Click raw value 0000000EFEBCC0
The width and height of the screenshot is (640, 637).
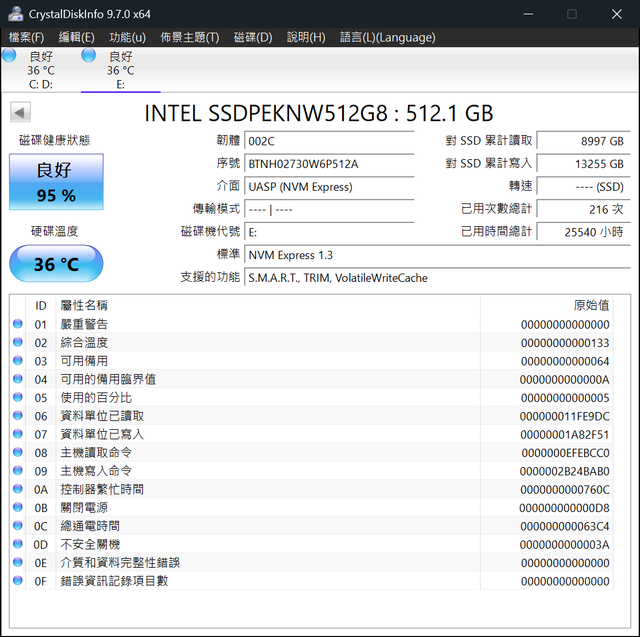565,453
